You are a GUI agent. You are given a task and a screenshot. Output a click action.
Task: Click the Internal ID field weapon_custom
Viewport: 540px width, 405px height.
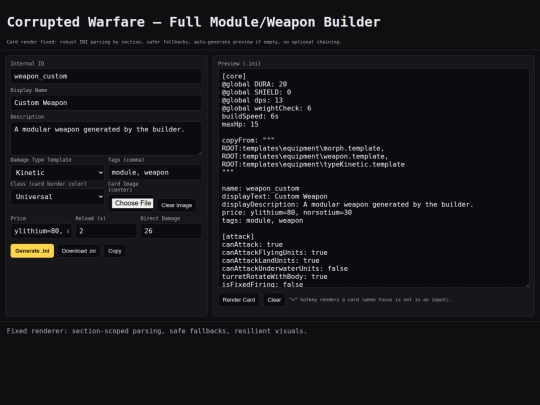106,76
